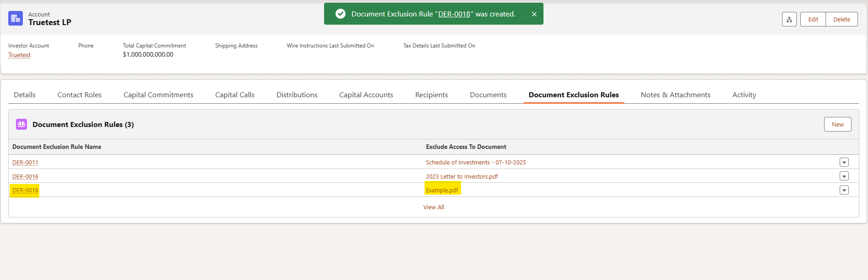Open rule DER-0011 in the table
Image resolution: width=868 pixels, height=280 pixels.
coord(25,162)
